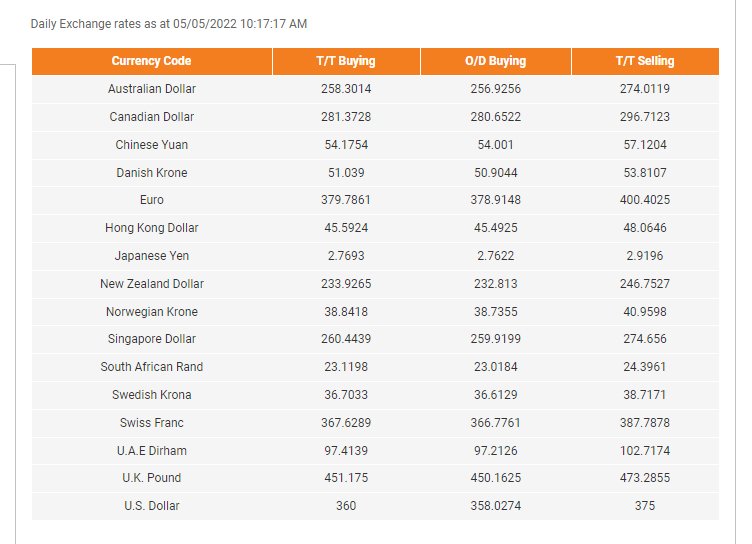Click the U.S. Dollar T/T Selling value 375
Image resolution: width=752 pixels, height=544 pixels.
click(x=645, y=506)
